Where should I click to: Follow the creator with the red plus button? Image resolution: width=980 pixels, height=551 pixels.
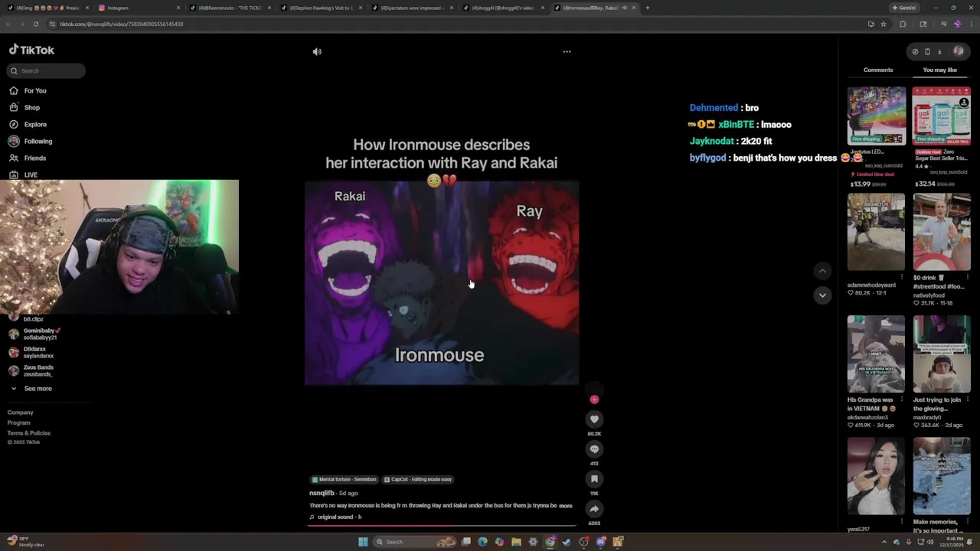[x=594, y=399]
